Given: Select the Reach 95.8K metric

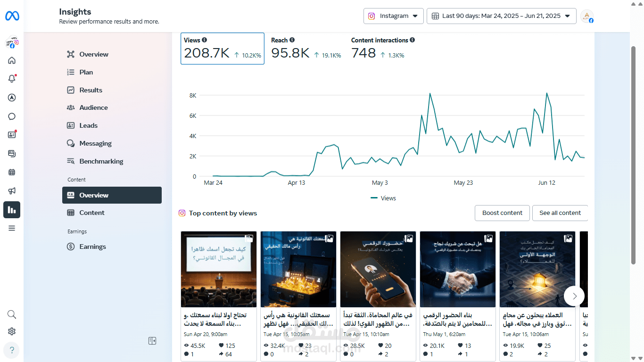Looking at the screenshot, I should click(x=306, y=49).
